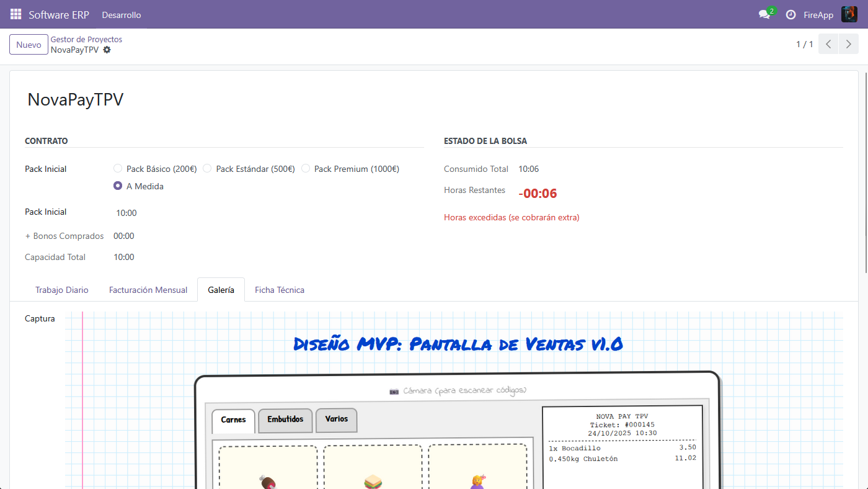Click the user avatar picture
The image size is (868, 489).
point(849,14)
